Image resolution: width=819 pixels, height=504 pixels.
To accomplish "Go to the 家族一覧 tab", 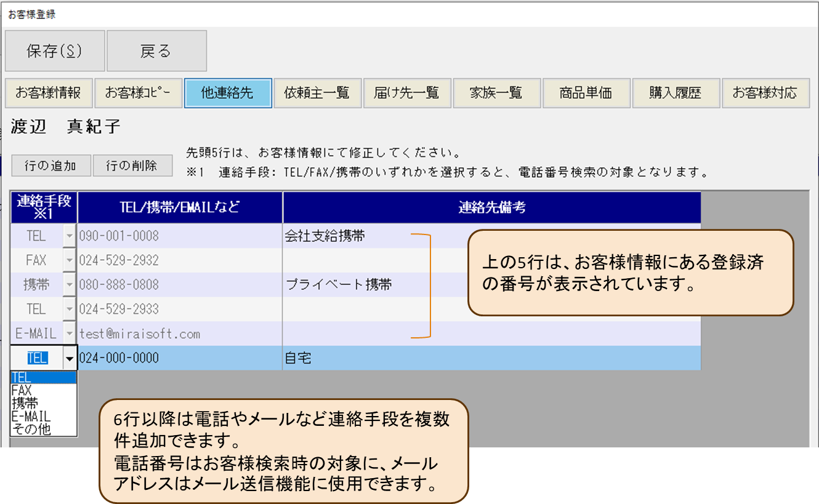I will (496, 93).
